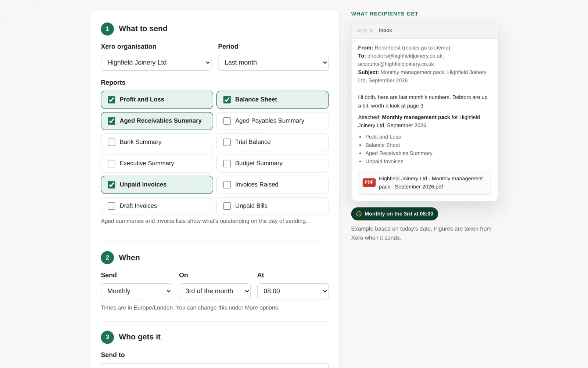Change the day from 3rd of the month
588x368 pixels.
click(x=215, y=291)
